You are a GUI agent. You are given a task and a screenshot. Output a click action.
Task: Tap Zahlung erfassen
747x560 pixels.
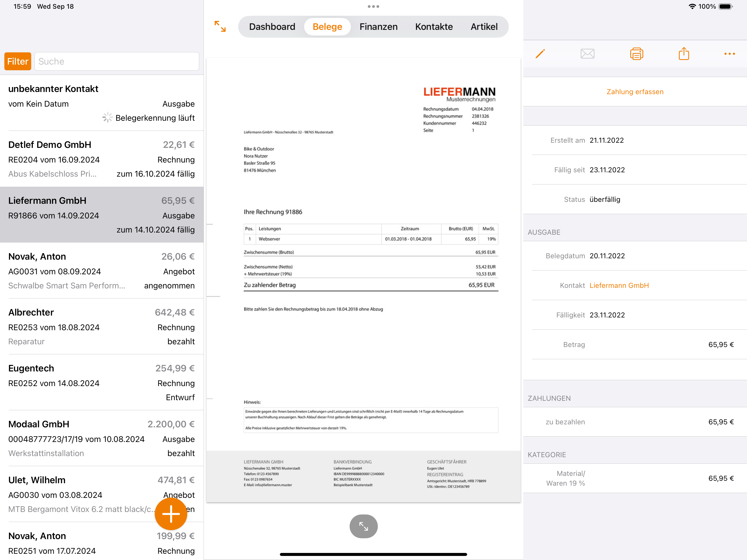coord(635,91)
